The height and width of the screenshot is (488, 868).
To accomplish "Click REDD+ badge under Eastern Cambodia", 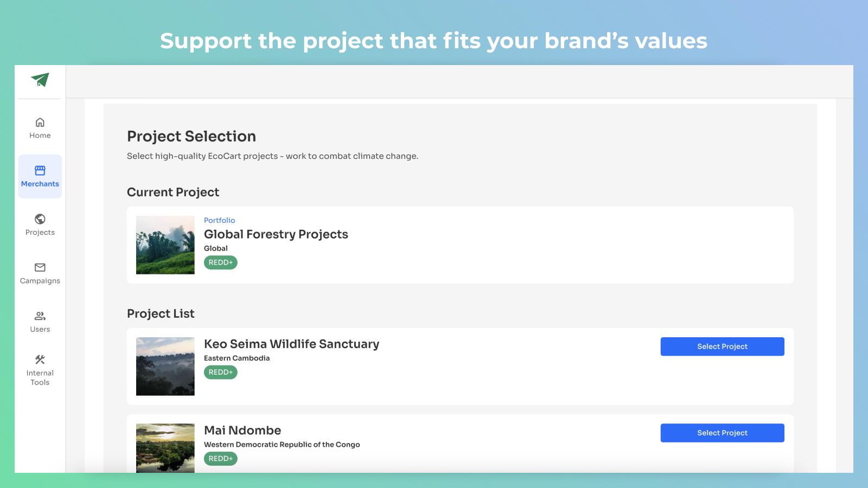I will point(221,373).
